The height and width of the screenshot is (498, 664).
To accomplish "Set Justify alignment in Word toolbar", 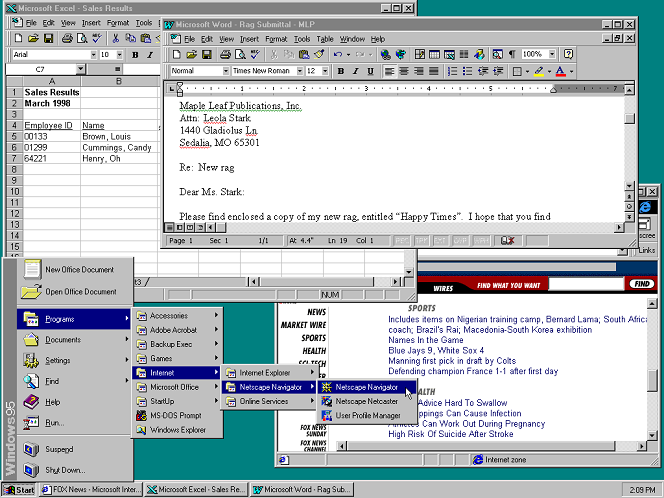I will 434,71.
